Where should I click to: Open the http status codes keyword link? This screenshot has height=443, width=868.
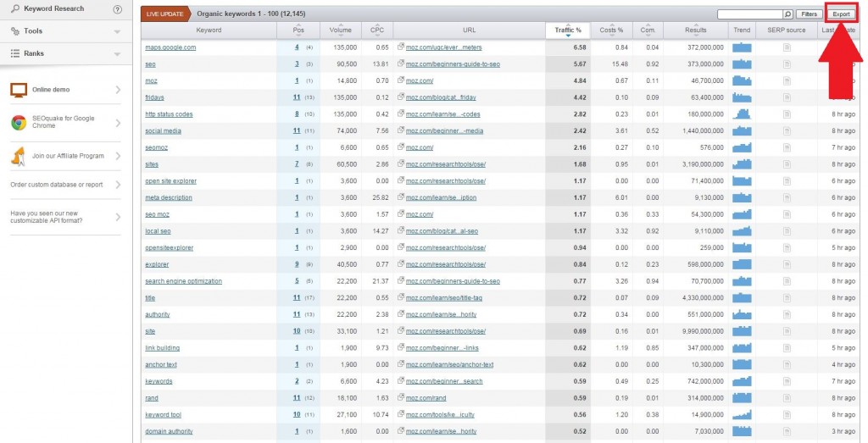click(x=169, y=114)
